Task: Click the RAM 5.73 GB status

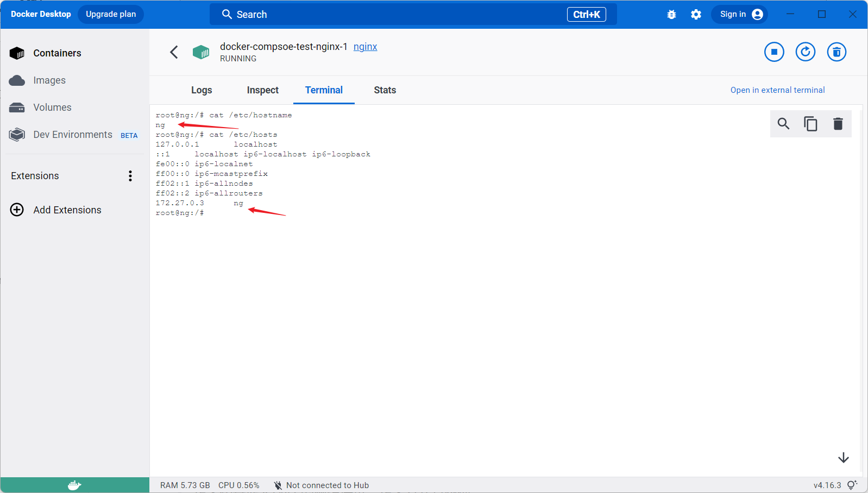Action: pos(185,485)
